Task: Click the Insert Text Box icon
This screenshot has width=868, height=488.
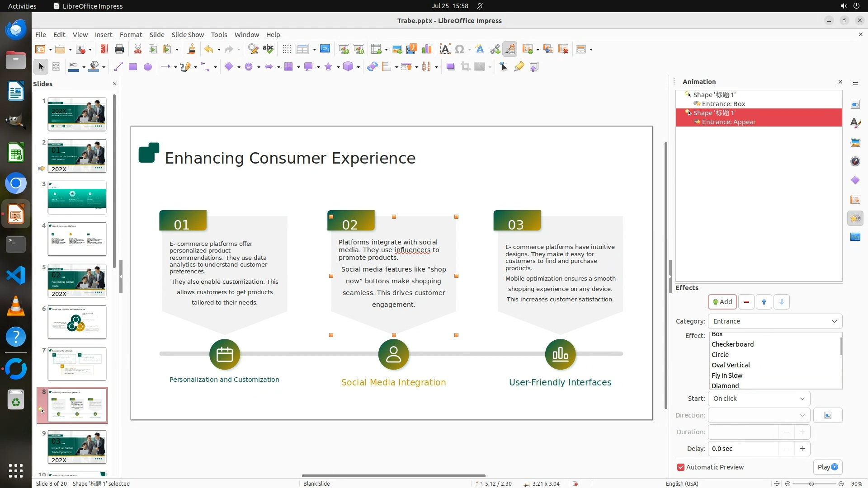Action: (x=445, y=49)
